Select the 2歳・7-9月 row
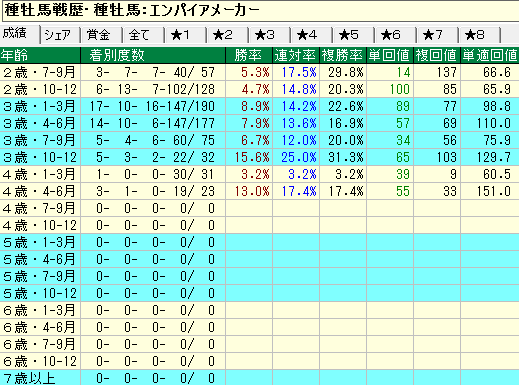 click(x=259, y=72)
